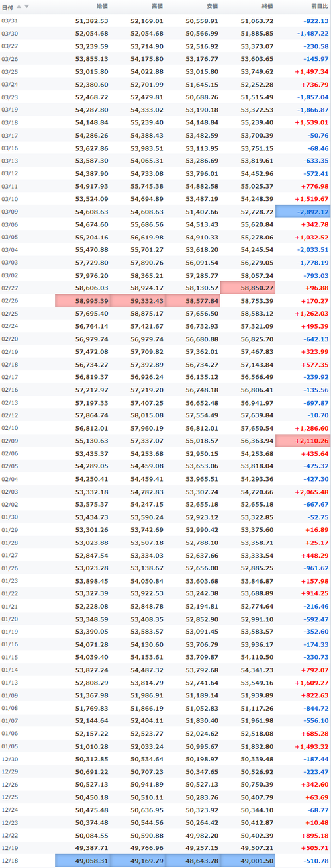Click the 始値 column header
Screen dimensions: 331x868
coord(101,7)
